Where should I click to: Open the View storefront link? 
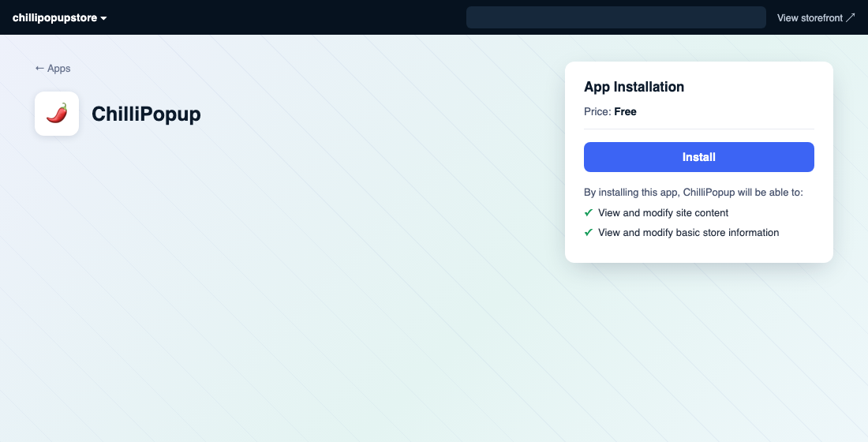point(816,17)
